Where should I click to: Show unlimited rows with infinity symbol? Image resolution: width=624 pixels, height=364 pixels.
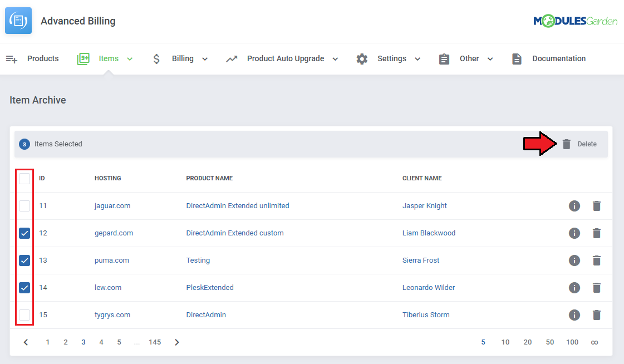coord(594,342)
